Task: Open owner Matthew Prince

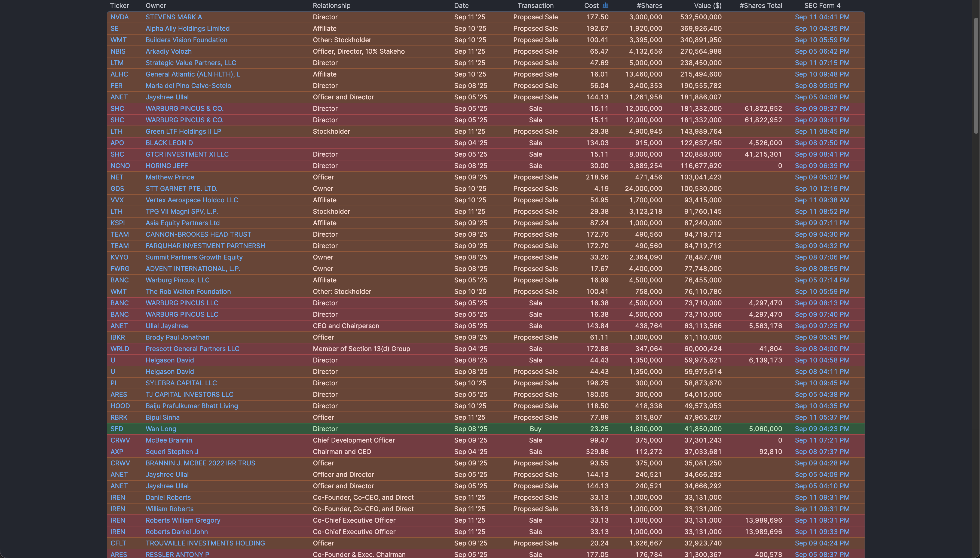Action: point(170,178)
